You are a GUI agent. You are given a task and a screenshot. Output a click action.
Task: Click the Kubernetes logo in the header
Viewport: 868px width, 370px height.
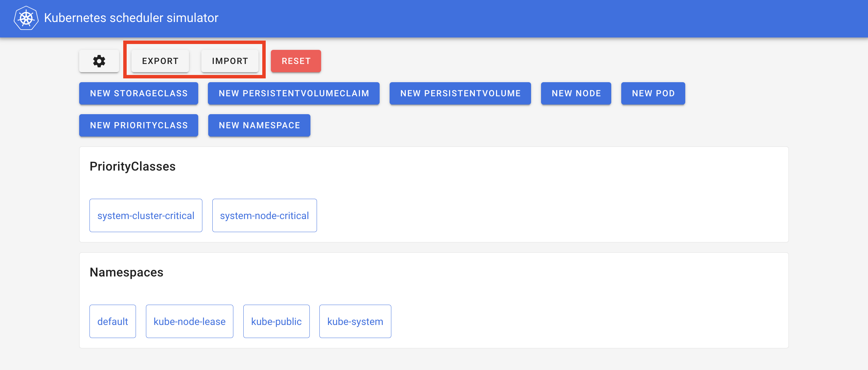point(26,18)
